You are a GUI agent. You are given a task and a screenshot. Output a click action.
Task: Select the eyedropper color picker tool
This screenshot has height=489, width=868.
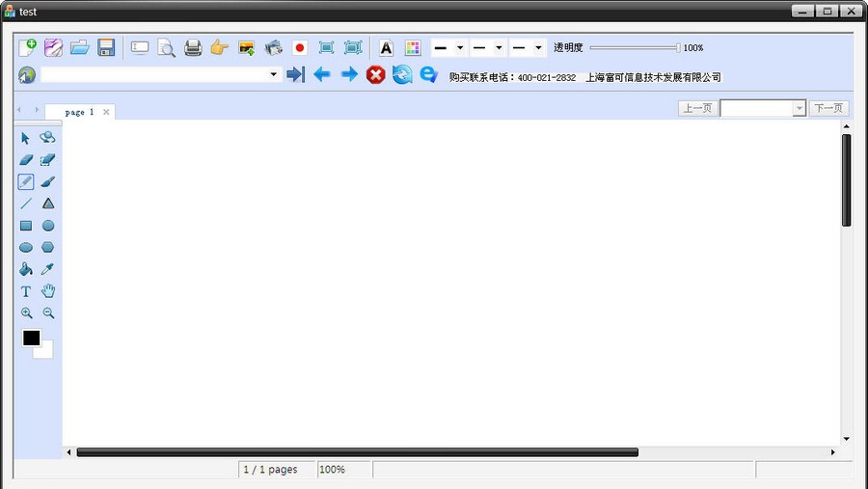click(47, 269)
